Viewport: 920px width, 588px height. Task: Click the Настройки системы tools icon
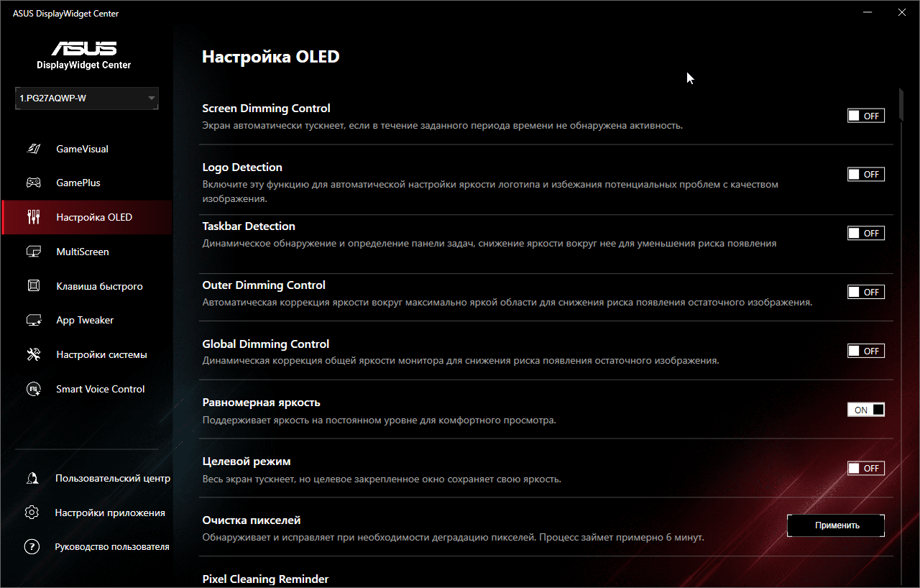33,354
